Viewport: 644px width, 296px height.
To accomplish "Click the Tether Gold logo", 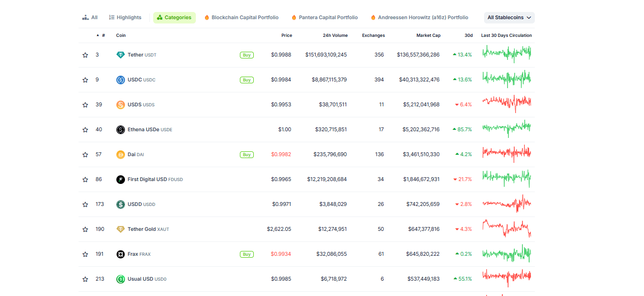I will pyautogui.click(x=121, y=229).
